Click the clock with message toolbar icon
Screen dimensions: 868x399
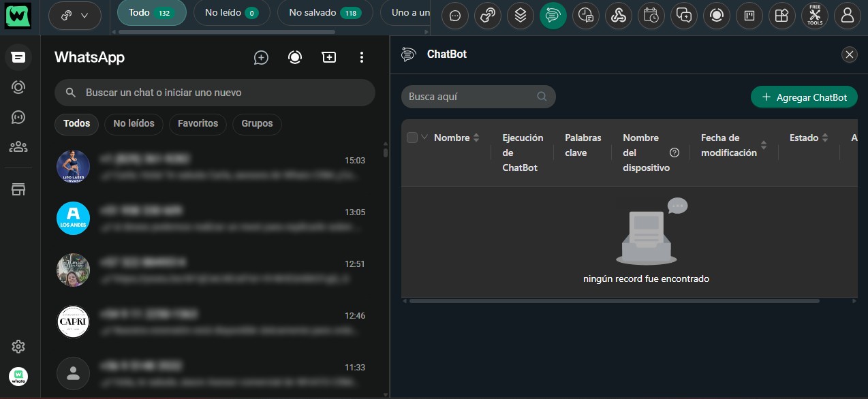pyautogui.click(x=586, y=16)
